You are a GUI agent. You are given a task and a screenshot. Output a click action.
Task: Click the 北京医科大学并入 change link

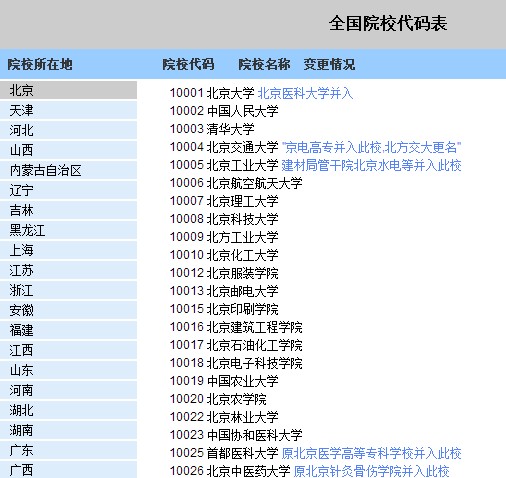305,93
